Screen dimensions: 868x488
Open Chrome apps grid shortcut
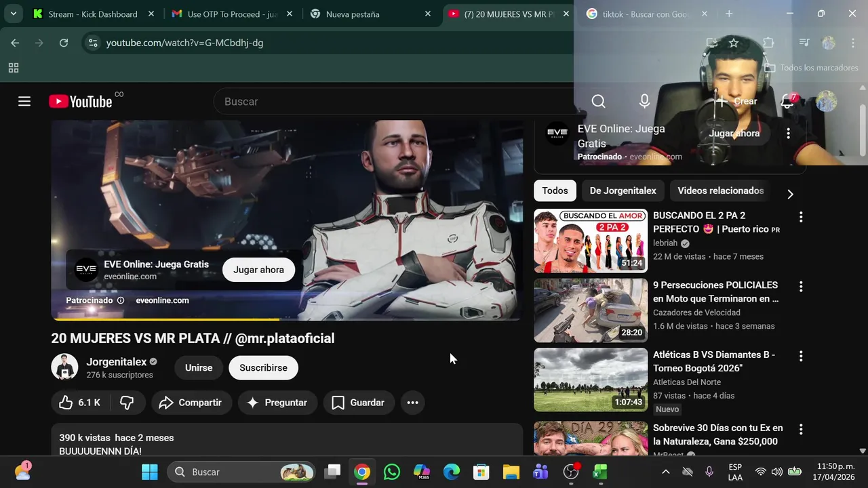[x=14, y=68]
